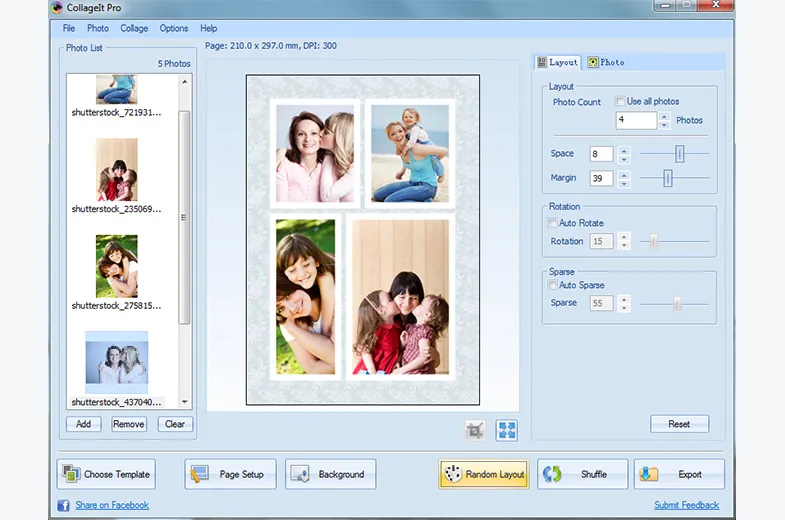Open Choose Template

pyautogui.click(x=106, y=474)
